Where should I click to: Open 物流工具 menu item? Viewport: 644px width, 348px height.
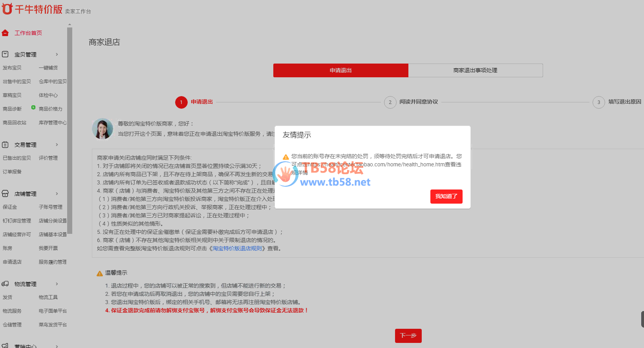[48, 297]
